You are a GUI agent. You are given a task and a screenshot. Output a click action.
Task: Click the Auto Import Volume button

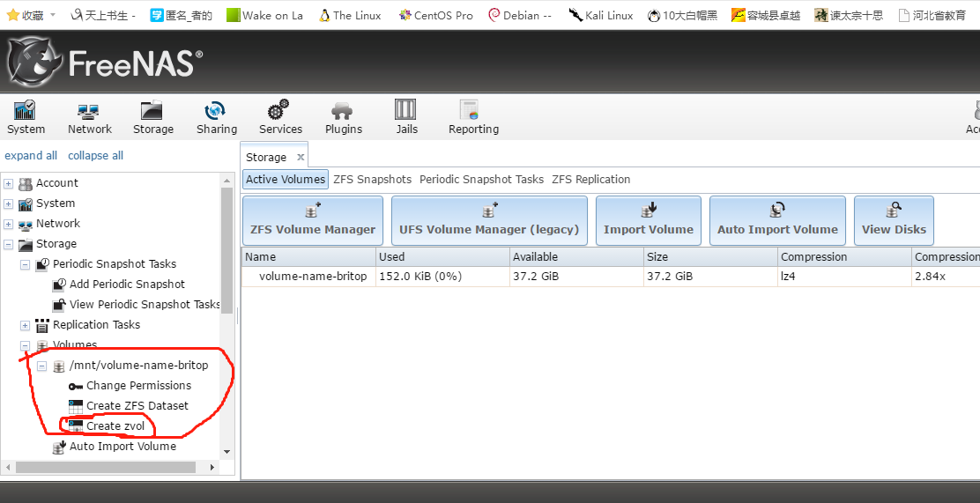[x=777, y=220]
